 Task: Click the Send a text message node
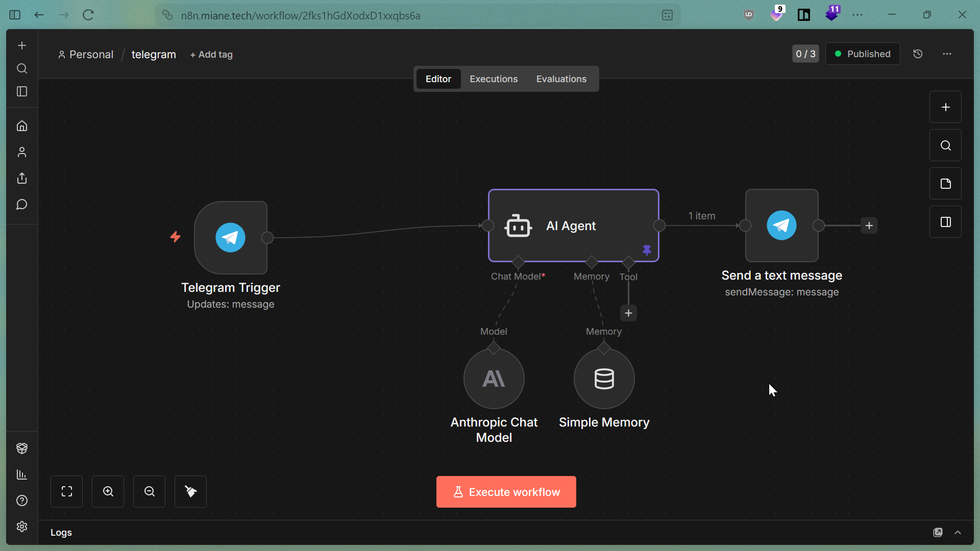pyautogui.click(x=781, y=225)
